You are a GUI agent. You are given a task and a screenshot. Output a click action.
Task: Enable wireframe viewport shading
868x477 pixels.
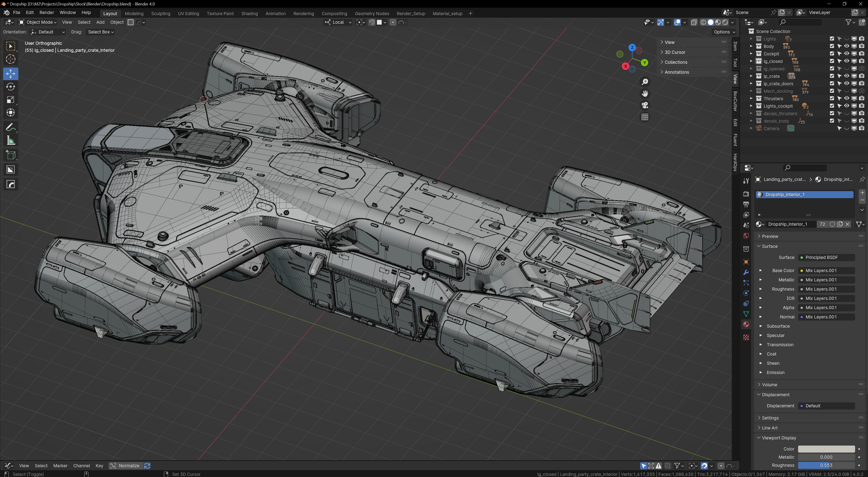(x=703, y=22)
